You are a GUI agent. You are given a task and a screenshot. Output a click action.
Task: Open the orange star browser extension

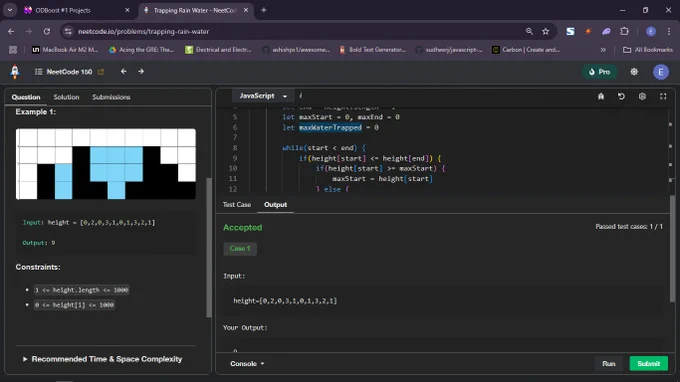coord(588,32)
